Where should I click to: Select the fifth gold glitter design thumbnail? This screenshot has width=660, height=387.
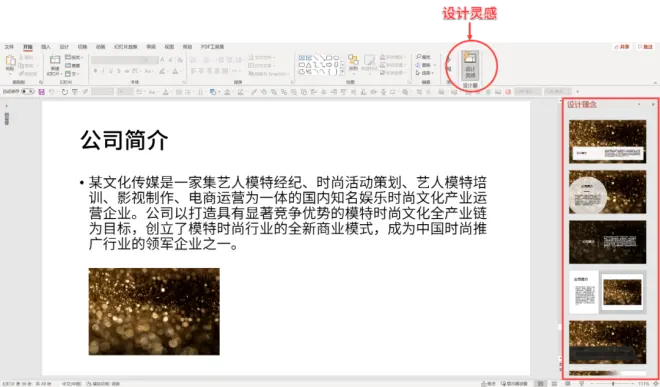click(x=607, y=342)
